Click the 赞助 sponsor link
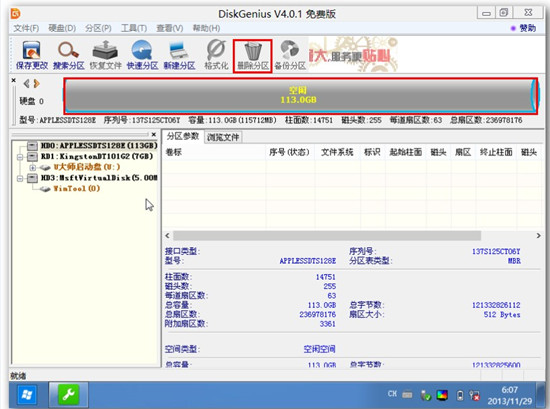The width and height of the screenshot is (550, 409). pos(524,28)
